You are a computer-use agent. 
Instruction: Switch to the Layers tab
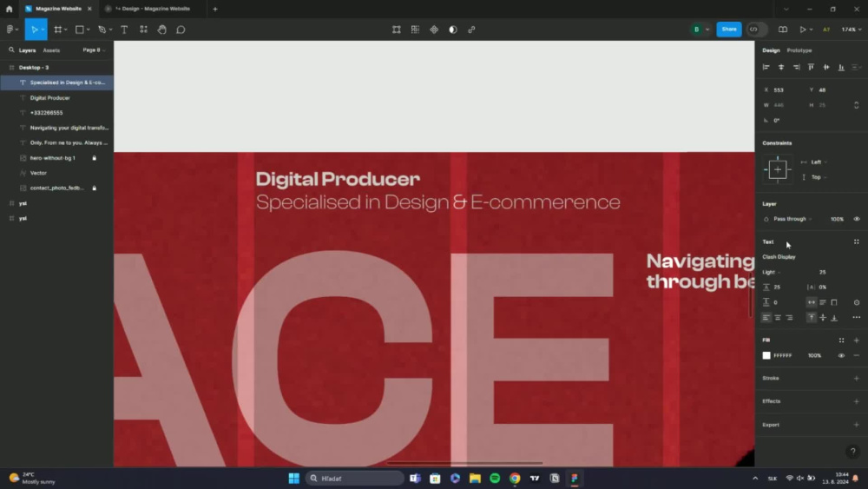pos(27,50)
